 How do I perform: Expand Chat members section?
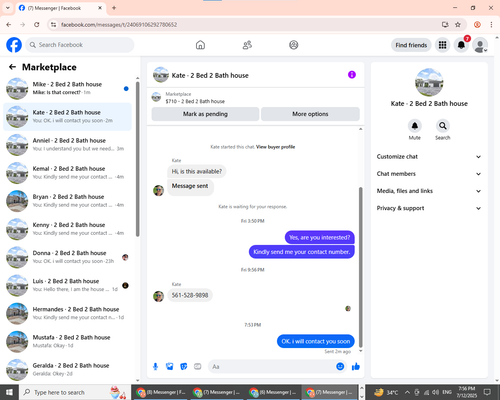[x=429, y=174]
